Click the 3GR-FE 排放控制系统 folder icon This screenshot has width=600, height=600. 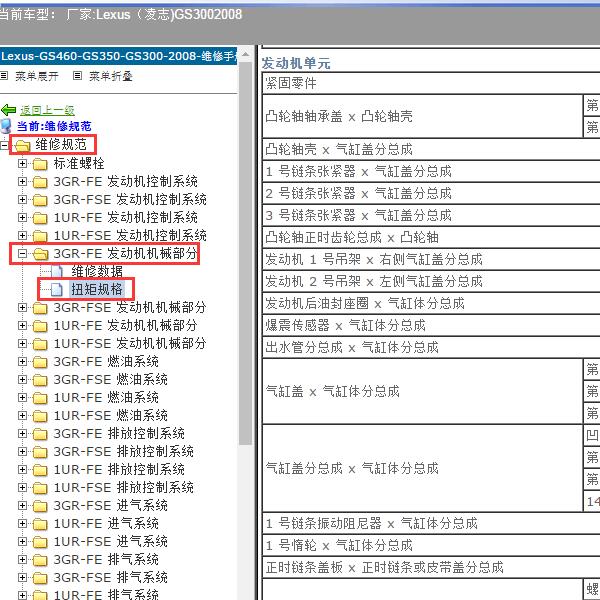[x=40, y=434]
